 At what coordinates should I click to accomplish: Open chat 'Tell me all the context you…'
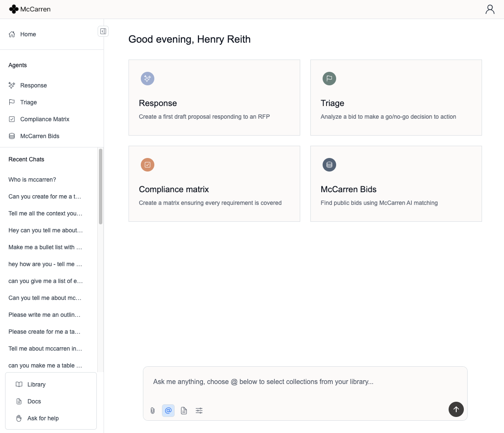point(45,213)
